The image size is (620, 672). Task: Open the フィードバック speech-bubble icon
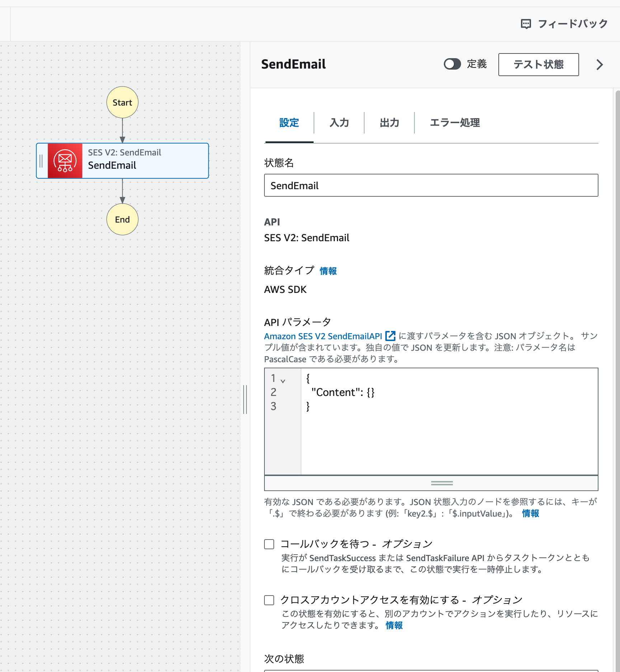[525, 24]
